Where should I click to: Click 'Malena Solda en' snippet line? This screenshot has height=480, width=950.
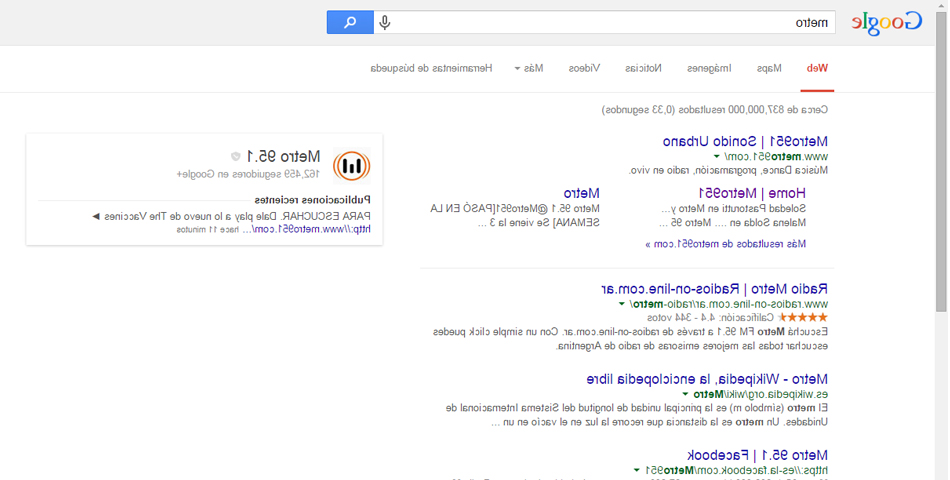(732, 223)
